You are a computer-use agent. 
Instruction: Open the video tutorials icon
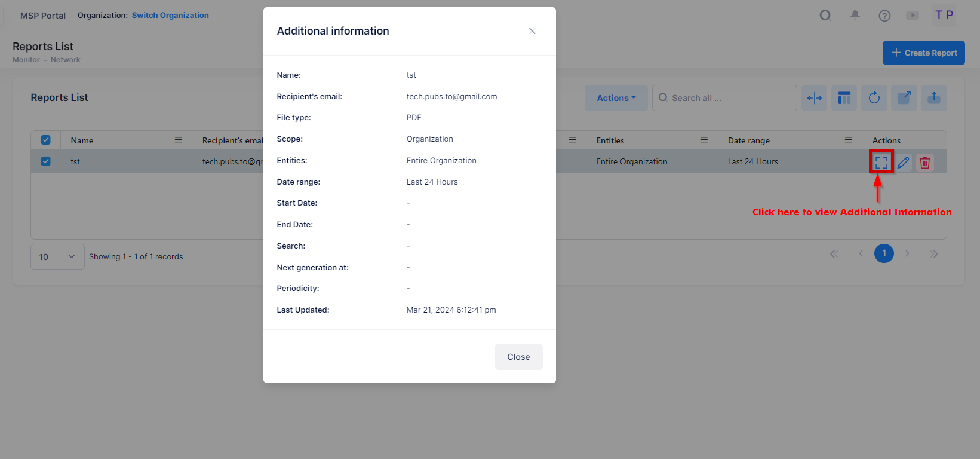pyautogui.click(x=913, y=16)
